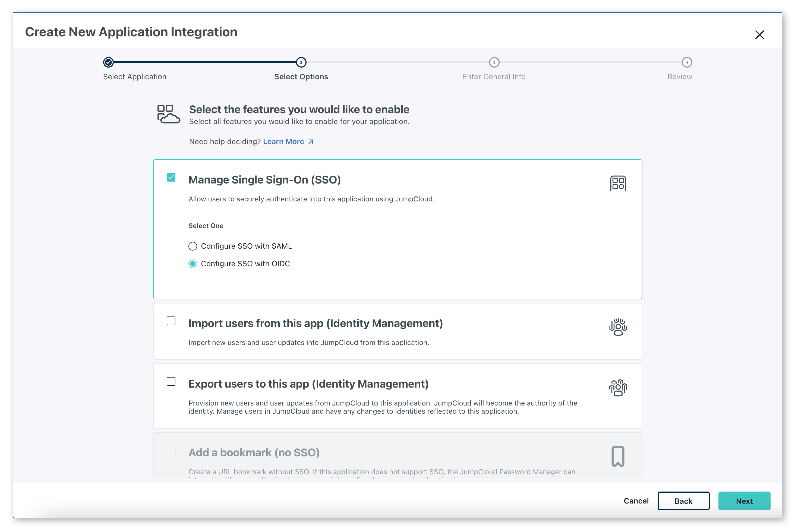The image size is (798, 532).
Task: Click the Create New Application Integration title
Action: pyautogui.click(x=131, y=32)
